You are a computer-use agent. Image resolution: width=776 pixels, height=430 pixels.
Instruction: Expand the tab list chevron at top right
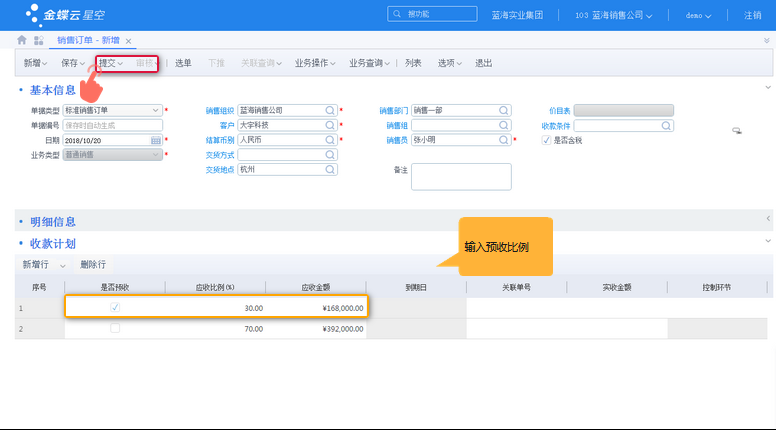767,41
